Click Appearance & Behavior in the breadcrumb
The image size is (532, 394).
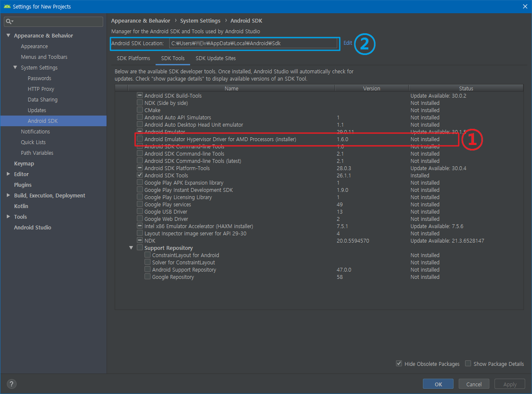coord(141,20)
